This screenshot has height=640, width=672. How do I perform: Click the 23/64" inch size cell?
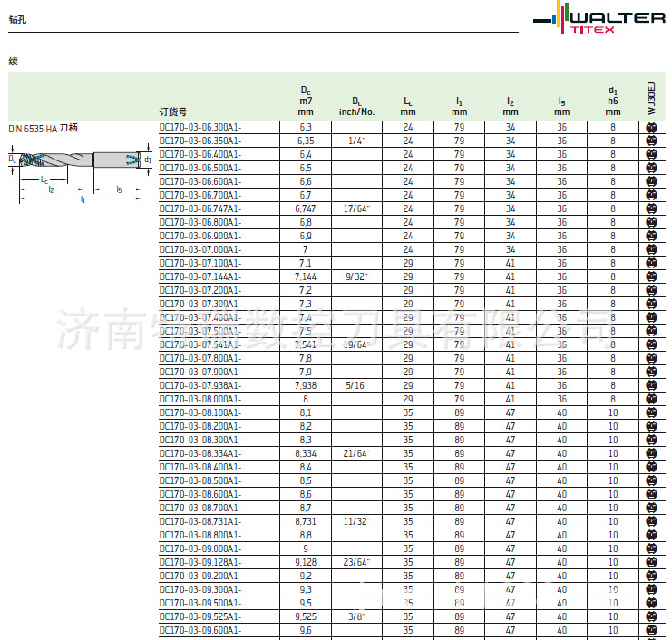pyautogui.click(x=356, y=562)
